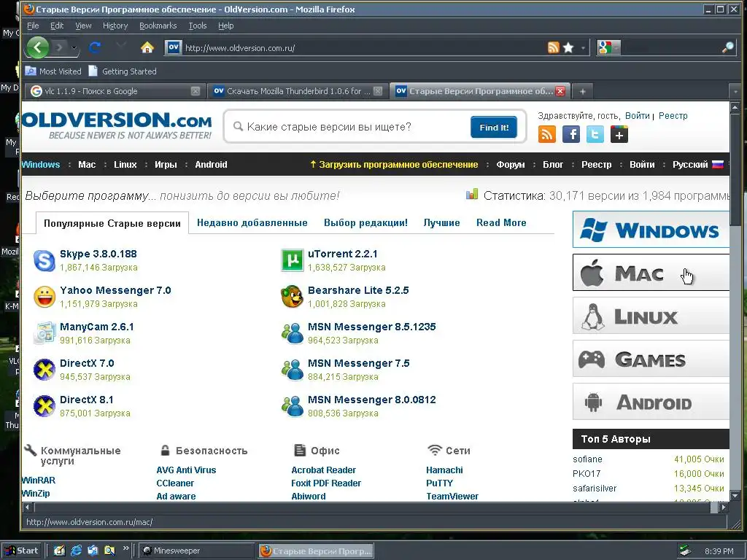Select the Недавно добавленные tab
Image resolution: width=747 pixels, height=560 pixels.
point(252,223)
